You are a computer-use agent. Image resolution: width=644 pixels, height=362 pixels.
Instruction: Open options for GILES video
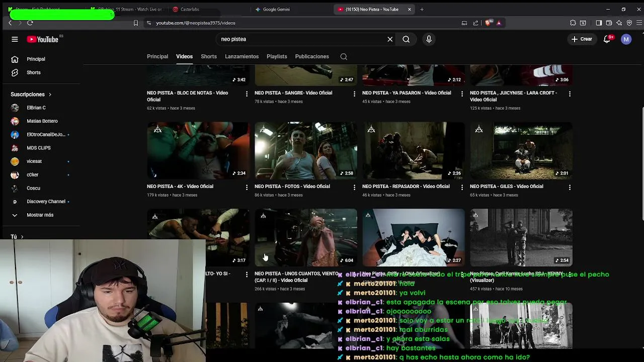(570, 187)
